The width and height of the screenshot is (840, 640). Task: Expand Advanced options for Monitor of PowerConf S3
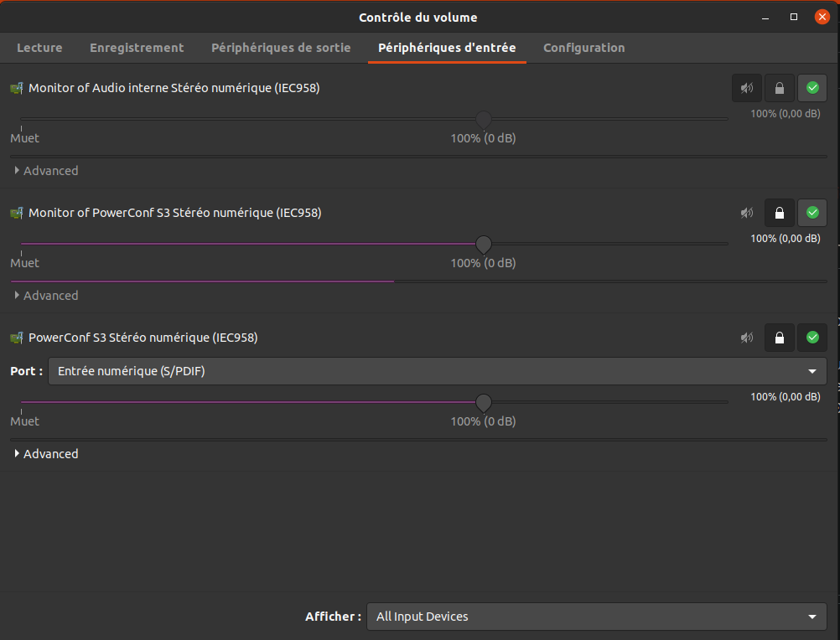pos(46,296)
